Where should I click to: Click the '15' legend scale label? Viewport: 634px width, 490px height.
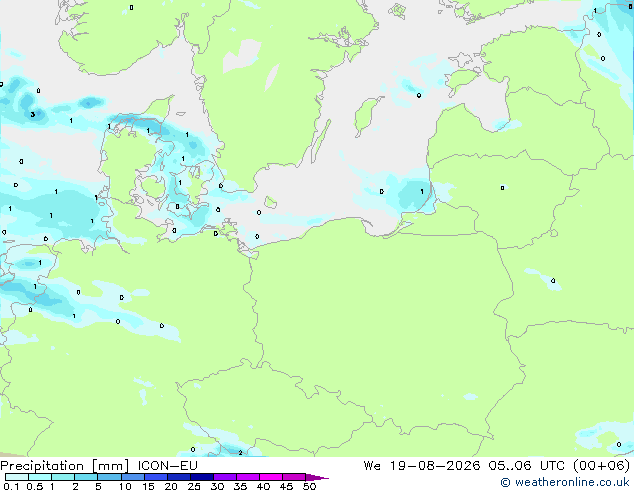click(148, 486)
